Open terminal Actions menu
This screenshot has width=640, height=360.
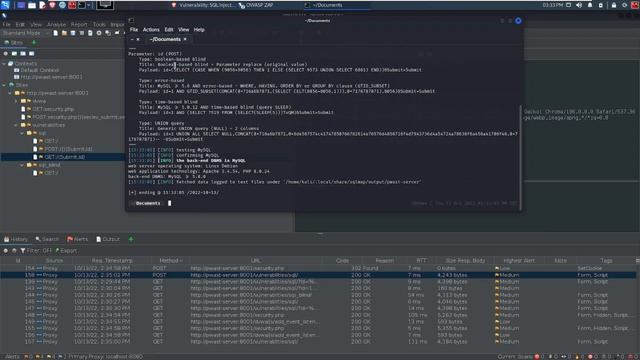click(151, 29)
